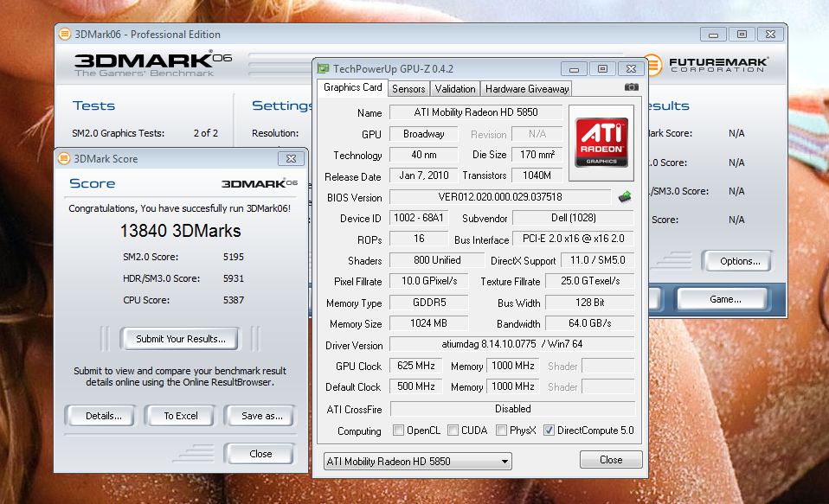Click the GPU-Z title bar icon

click(323, 68)
